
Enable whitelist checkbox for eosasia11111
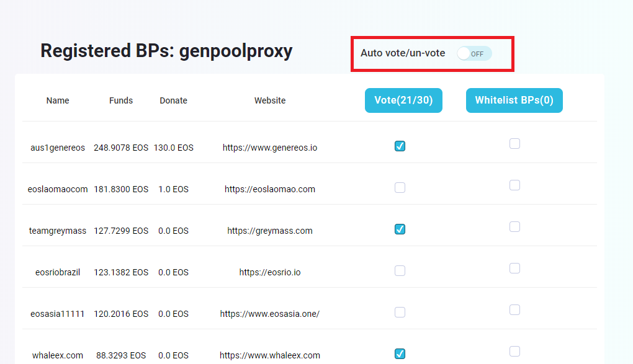[x=514, y=310]
